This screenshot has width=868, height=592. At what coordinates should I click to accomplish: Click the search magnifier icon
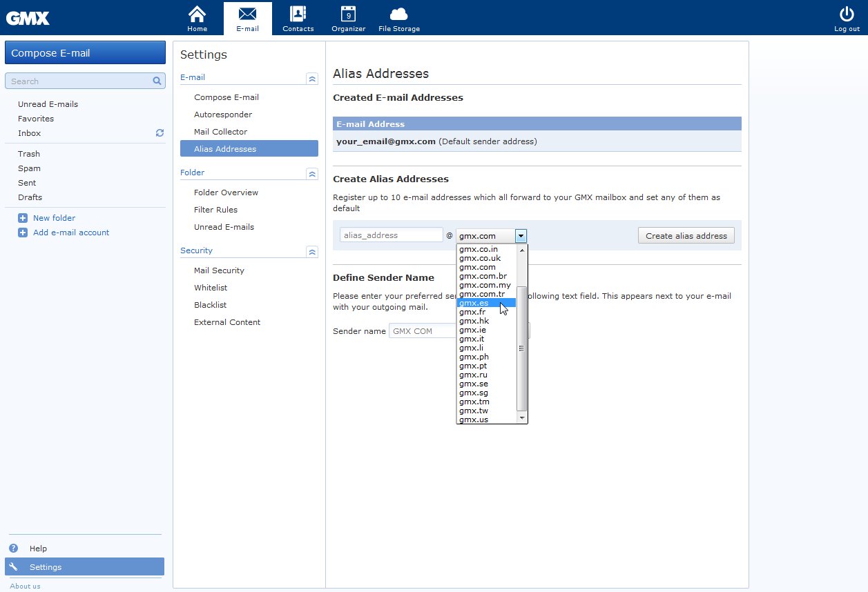(157, 81)
